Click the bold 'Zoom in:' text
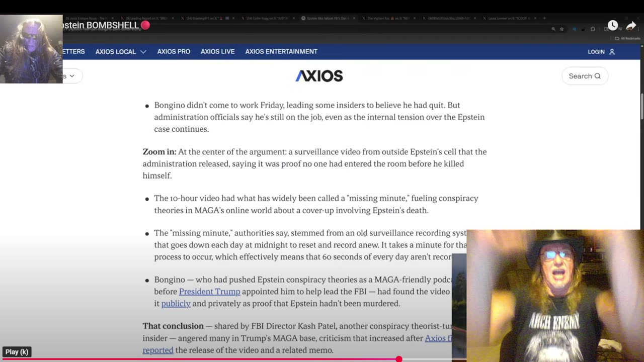Image resolution: width=644 pixels, height=362 pixels. pyautogui.click(x=159, y=152)
